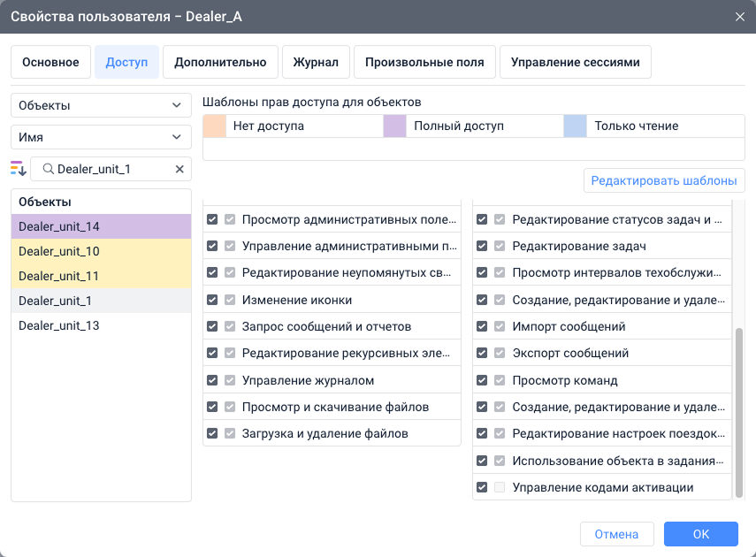Click the sort order icon beside search
Viewport: 756px width, 557px height.
click(19, 169)
